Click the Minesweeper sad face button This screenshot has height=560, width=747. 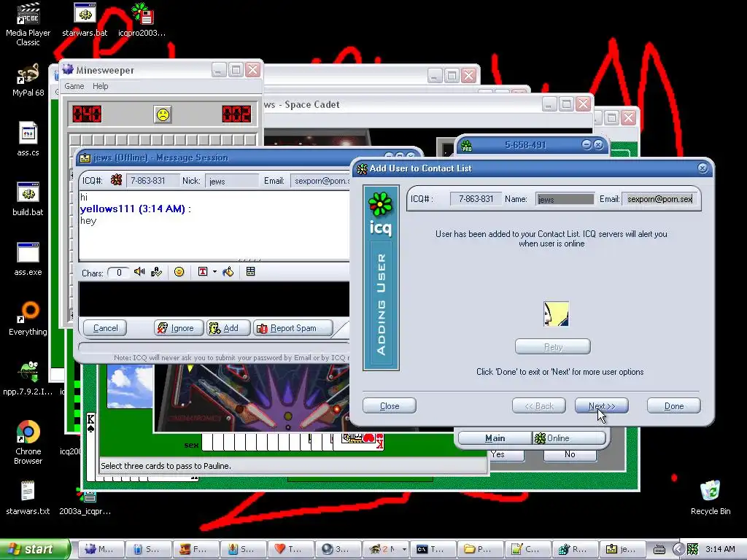click(163, 114)
